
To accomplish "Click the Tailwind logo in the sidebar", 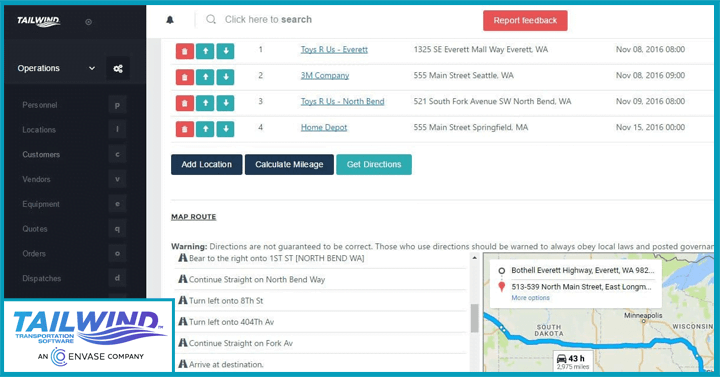I will 39,21.
